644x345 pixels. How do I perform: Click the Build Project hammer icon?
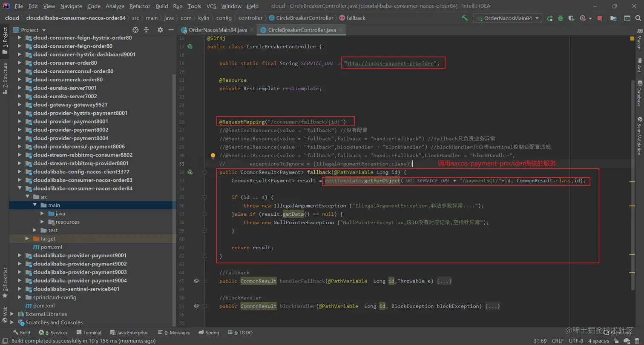465,18
